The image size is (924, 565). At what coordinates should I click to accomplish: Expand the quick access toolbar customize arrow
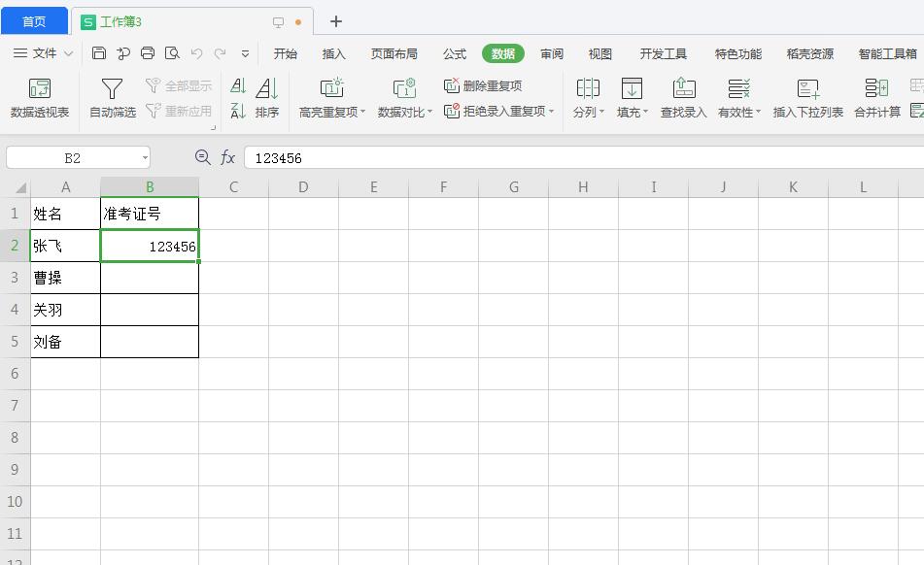pos(245,54)
